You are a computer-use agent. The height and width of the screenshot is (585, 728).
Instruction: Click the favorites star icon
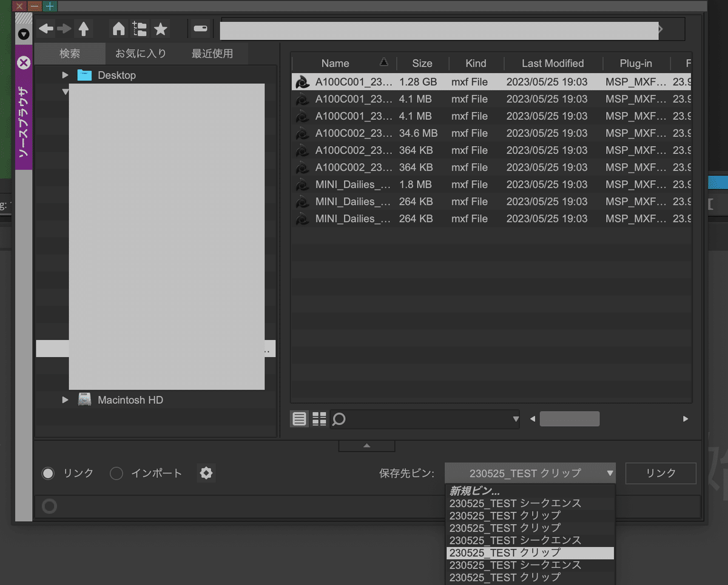tap(160, 28)
